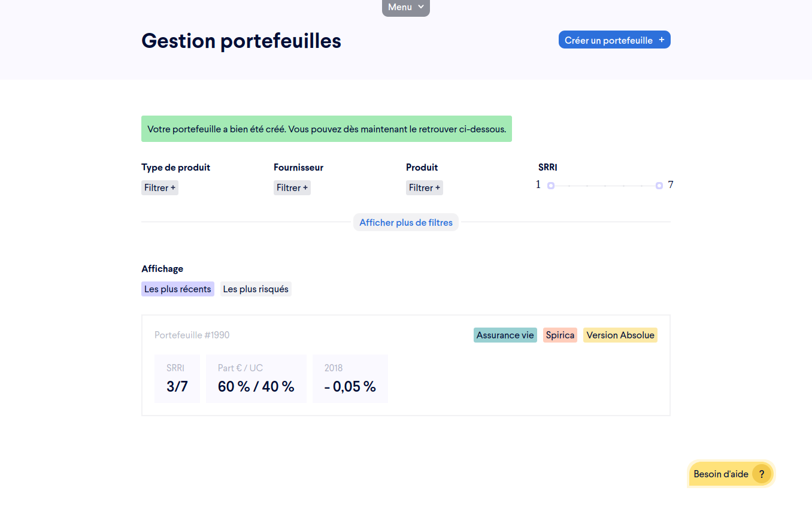812x524 pixels.
Task: Click the Part € / UC stat box
Action: [x=256, y=378]
